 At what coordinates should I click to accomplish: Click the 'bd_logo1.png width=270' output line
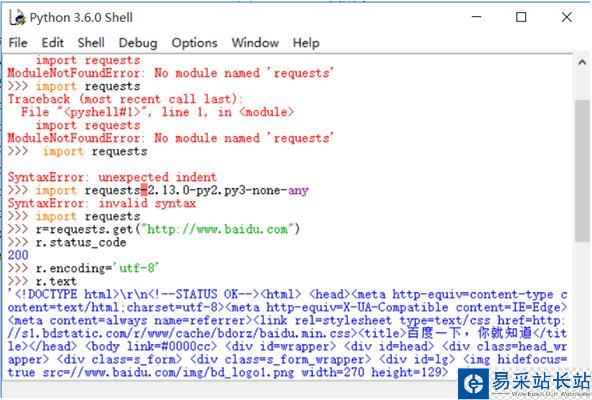(228, 372)
